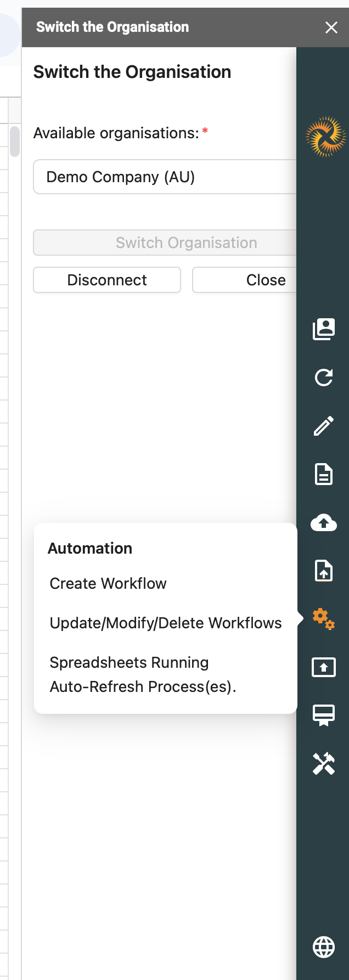
Task: Choose Create Workflow from Automation menu
Action: click(x=108, y=583)
